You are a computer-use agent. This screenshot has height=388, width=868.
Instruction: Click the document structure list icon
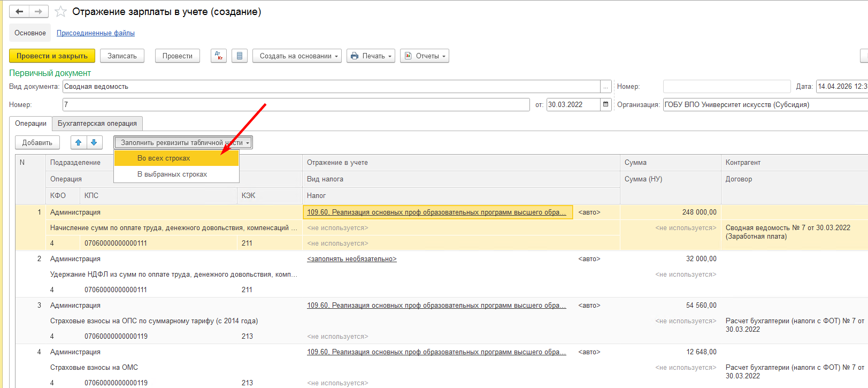(x=240, y=56)
